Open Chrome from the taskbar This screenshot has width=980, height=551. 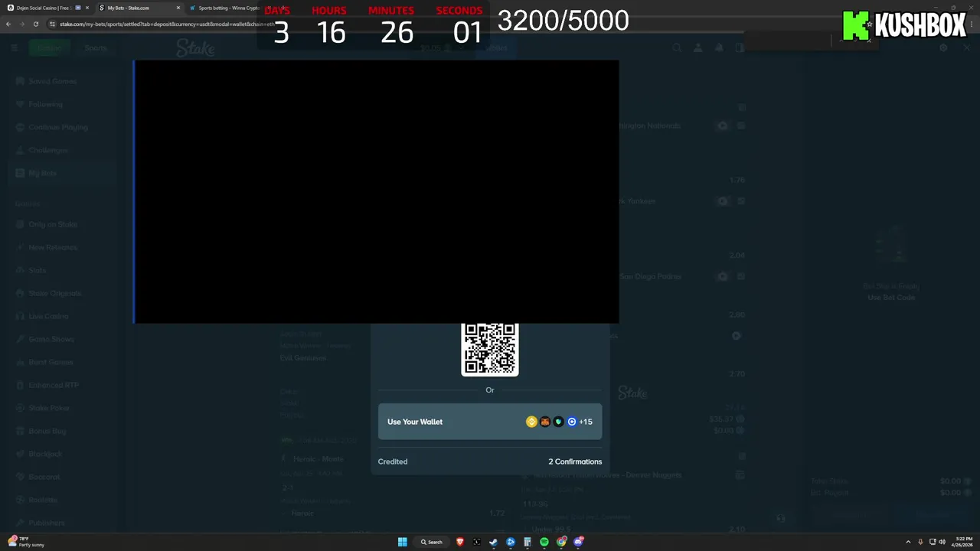point(561,542)
